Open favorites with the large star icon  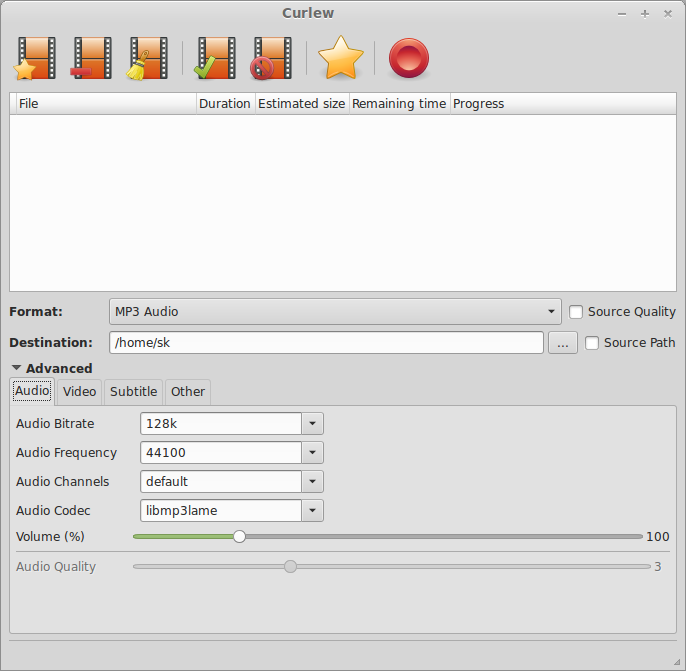pos(340,58)
